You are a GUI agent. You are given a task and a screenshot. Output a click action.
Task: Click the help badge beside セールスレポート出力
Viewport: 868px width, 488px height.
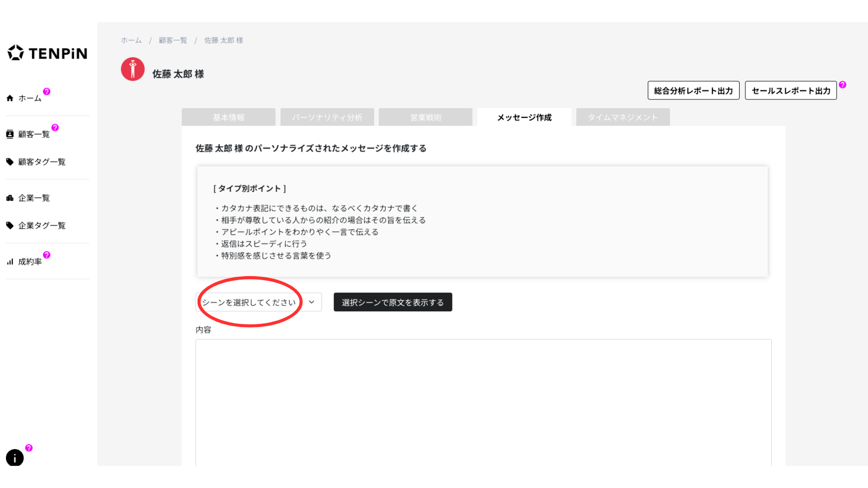(843, 85)
